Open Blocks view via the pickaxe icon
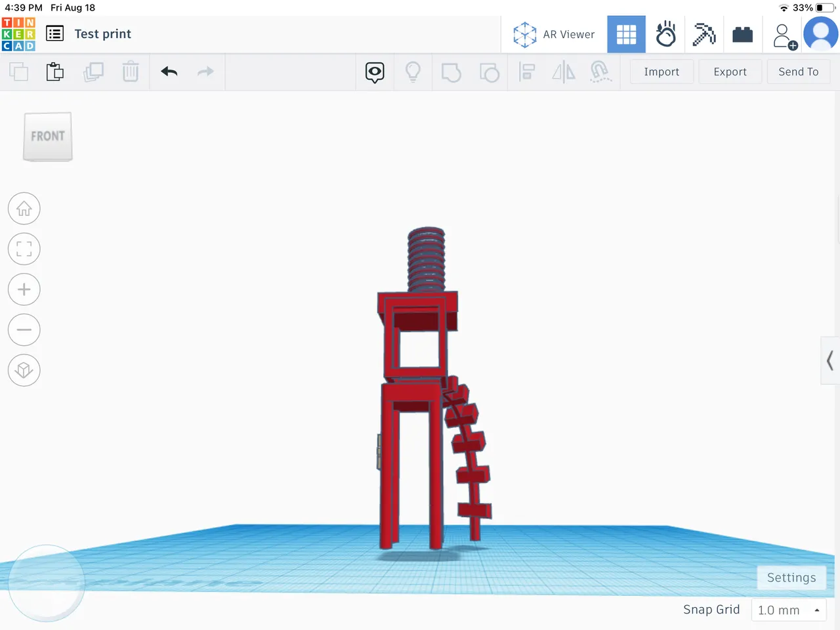 pos(704,34)
